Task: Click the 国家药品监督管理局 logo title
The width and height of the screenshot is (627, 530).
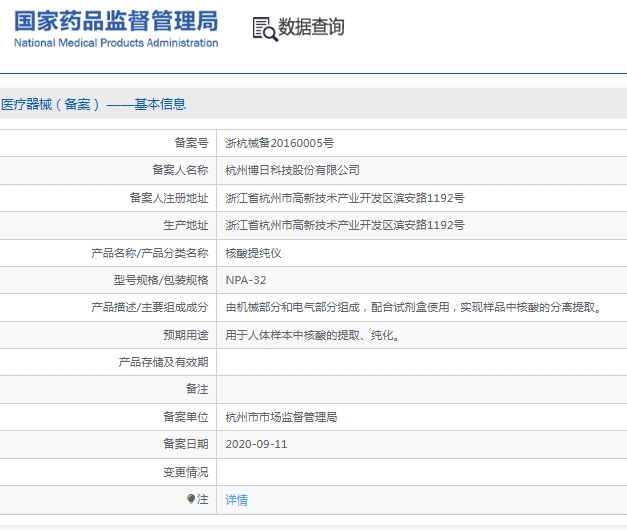Action: point(116,21)
